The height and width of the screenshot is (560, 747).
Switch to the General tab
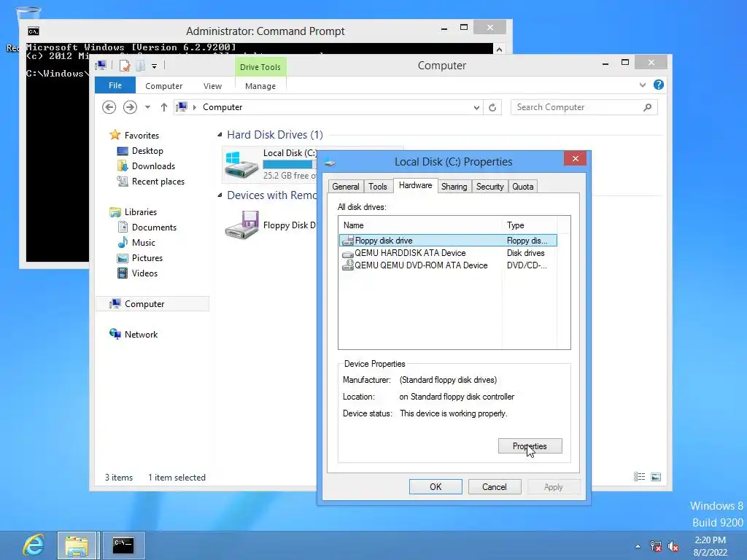[345, 186]
